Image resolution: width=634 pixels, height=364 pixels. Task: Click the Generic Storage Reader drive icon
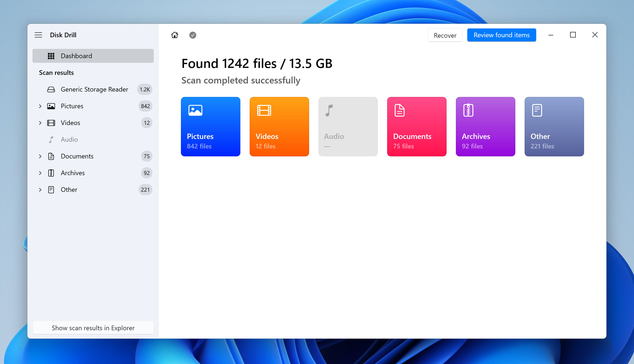click(51, 90)
